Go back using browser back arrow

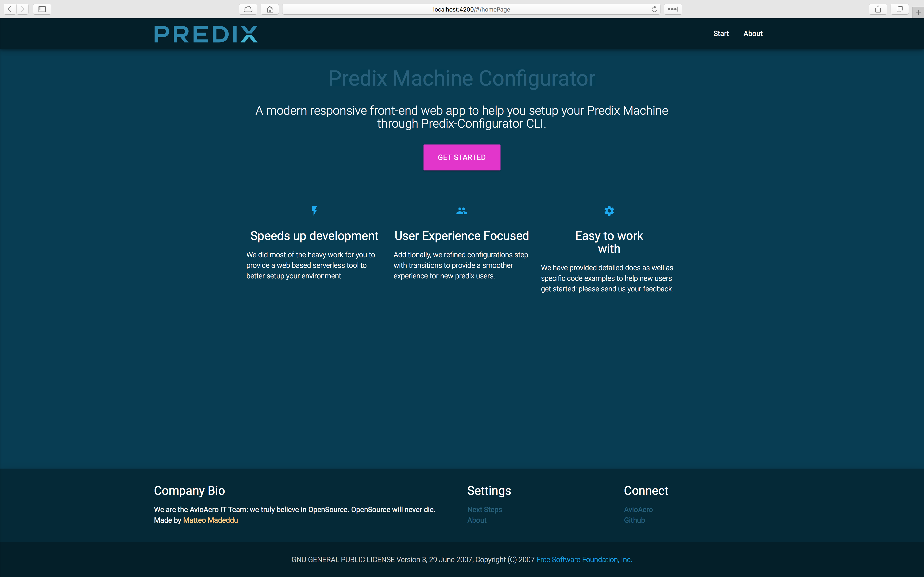(x=10, y=9)
